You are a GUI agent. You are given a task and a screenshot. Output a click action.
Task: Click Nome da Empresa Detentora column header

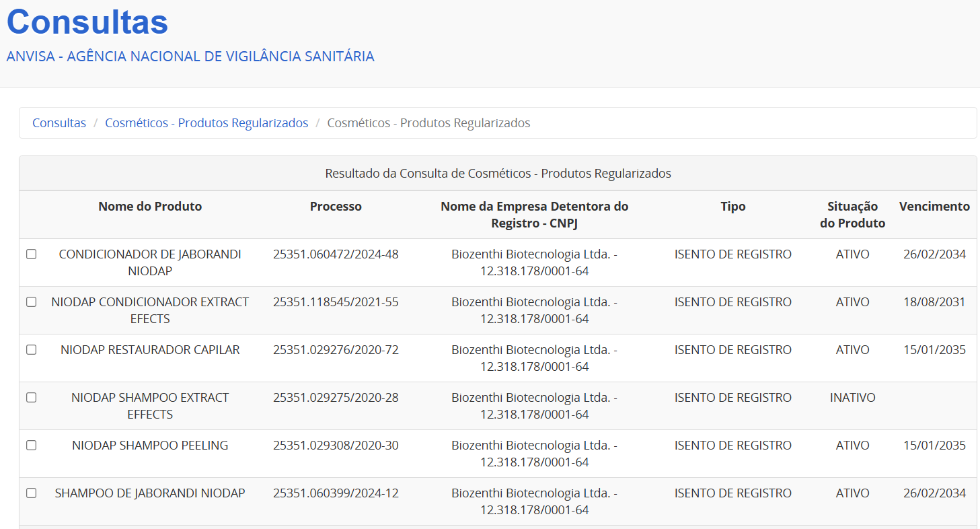click(x=535, y=215)
